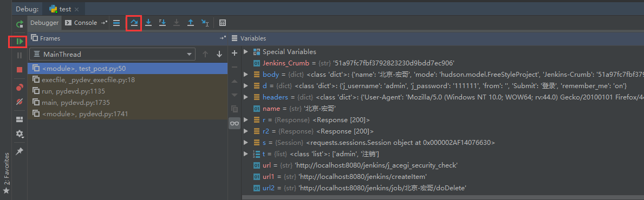Toggle Mute Breakpoints icon
The image size is (644, 200).
pos(19,102)
